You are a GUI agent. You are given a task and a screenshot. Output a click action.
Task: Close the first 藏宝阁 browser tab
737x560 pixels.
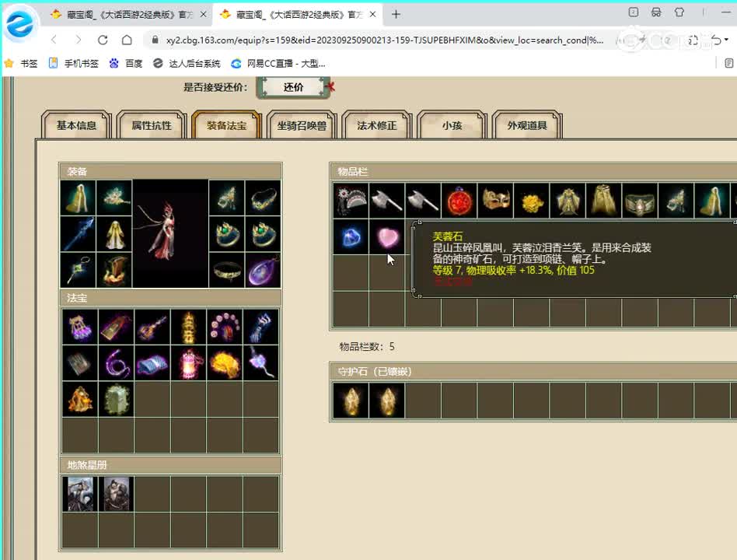pyautogui.click(x=203, y=15)
